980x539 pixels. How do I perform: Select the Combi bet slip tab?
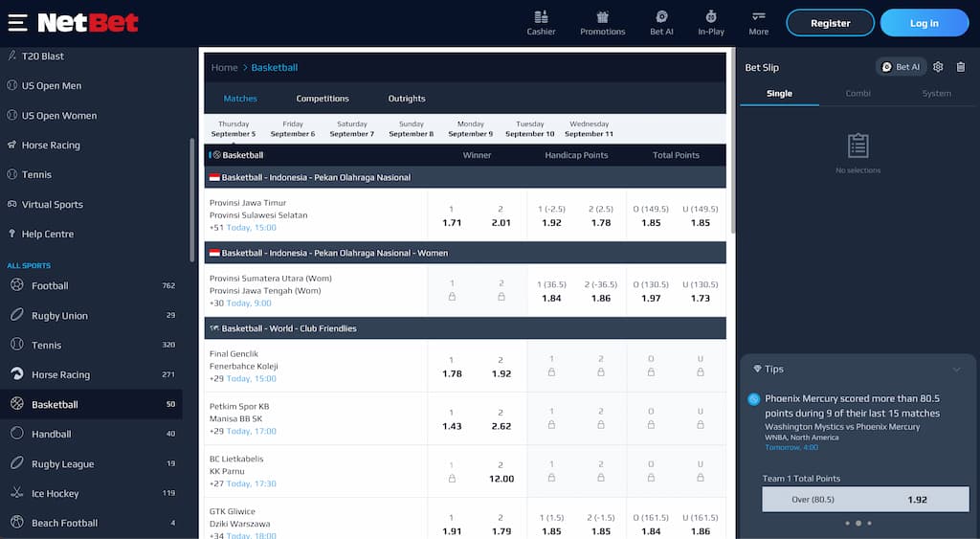point(858,94)
